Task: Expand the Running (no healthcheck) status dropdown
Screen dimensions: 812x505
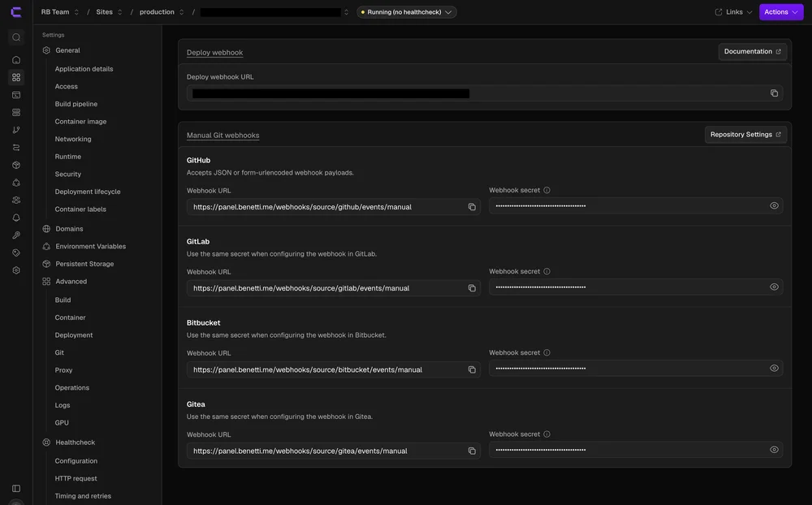Action: pos(407,12)
